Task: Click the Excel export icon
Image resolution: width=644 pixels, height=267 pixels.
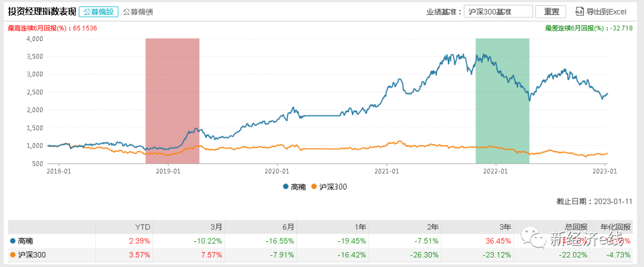Action: [x=579, y=11]
